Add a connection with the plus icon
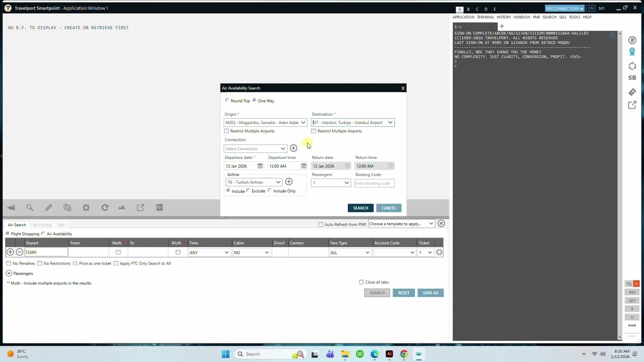This screenshot has width=644, height=362. click(x=293, y=148)
